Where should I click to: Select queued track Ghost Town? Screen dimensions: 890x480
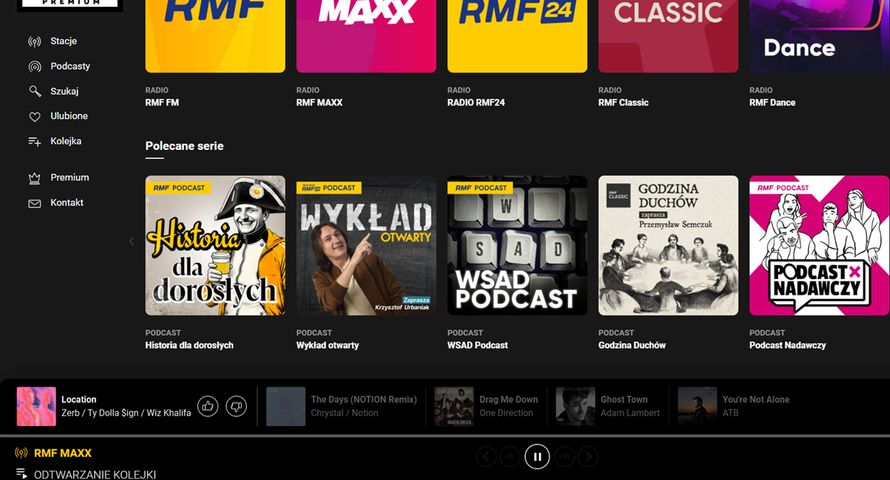[624, 399]
